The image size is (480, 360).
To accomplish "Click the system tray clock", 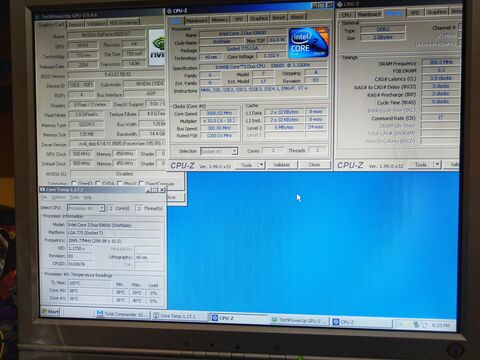I will [441, 325].
